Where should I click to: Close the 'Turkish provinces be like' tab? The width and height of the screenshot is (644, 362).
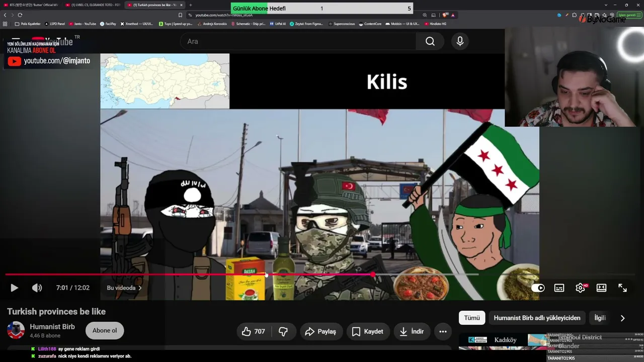[182, 5]
